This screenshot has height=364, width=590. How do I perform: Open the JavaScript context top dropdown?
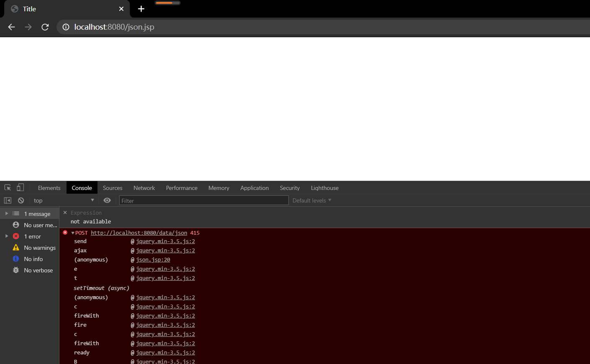(x=64, y=200)
